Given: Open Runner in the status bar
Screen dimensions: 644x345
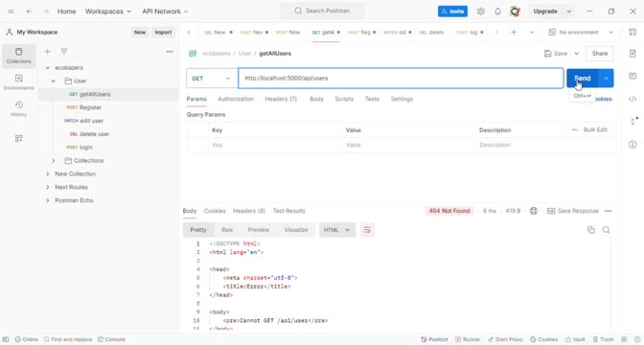Looking at the screenshot, I should pos(468,339).
